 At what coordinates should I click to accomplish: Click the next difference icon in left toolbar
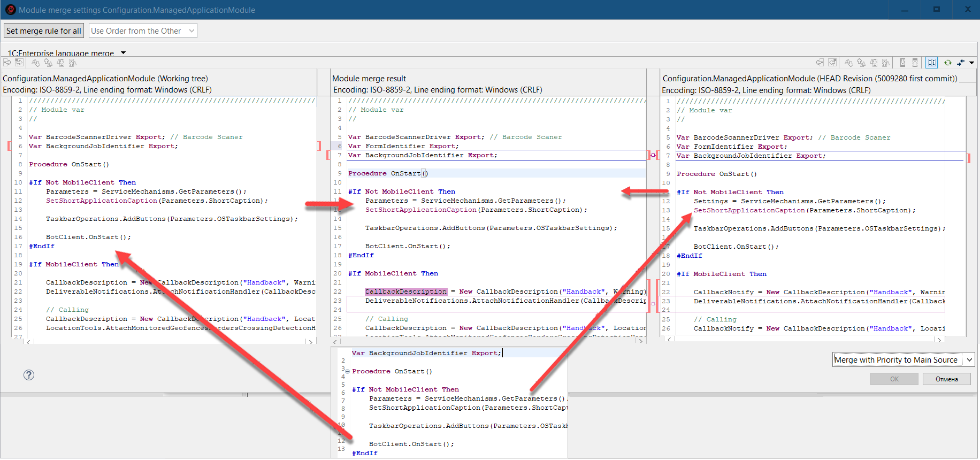tap(36, 63)
